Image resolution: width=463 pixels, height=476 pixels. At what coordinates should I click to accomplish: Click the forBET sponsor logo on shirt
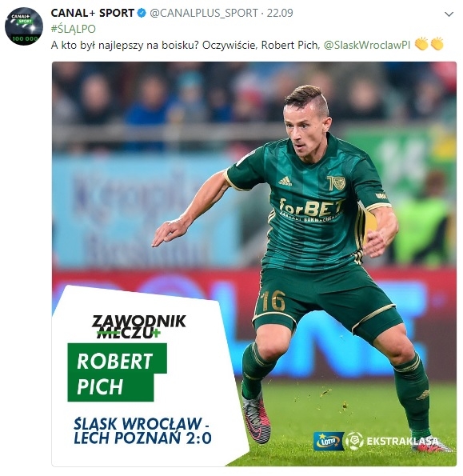click(310, 209)
